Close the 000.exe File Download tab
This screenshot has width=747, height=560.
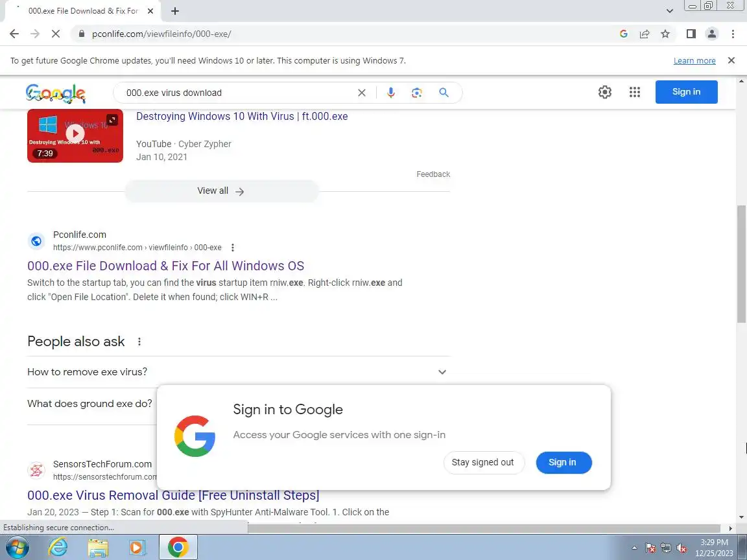tap(150, 11)
